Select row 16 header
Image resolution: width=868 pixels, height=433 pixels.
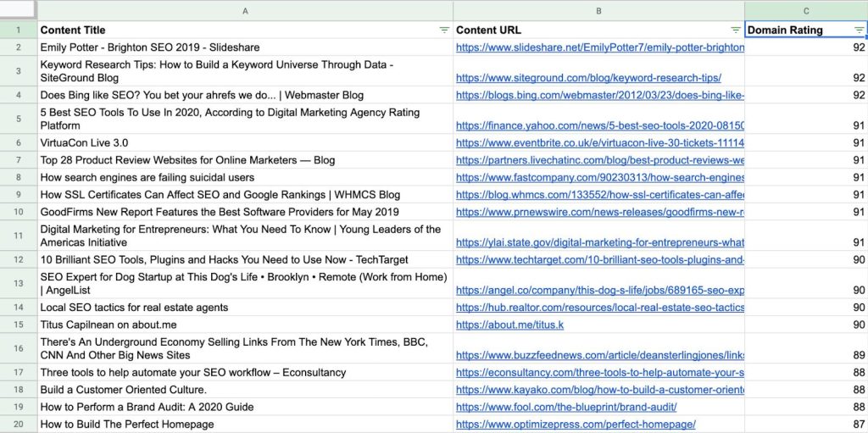18,348
